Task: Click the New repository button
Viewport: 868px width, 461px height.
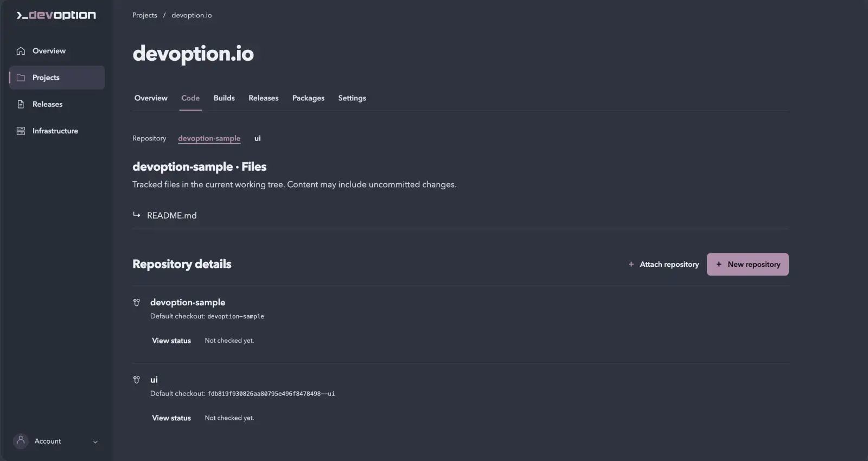Action: tap(748, 264)
